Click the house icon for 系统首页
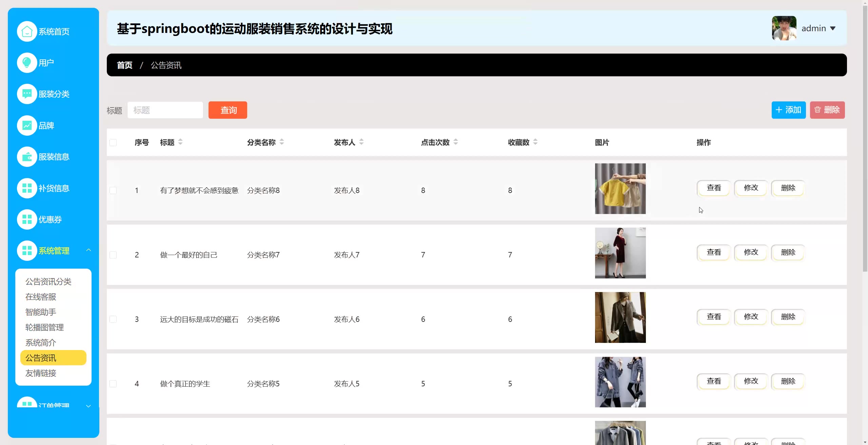868x445 pixels. point(27,32)
